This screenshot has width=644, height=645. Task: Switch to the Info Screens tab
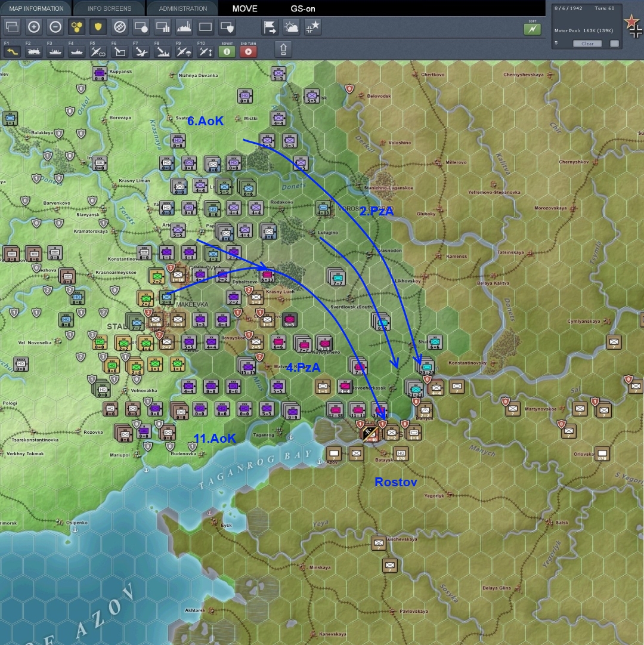coord(109,8)
